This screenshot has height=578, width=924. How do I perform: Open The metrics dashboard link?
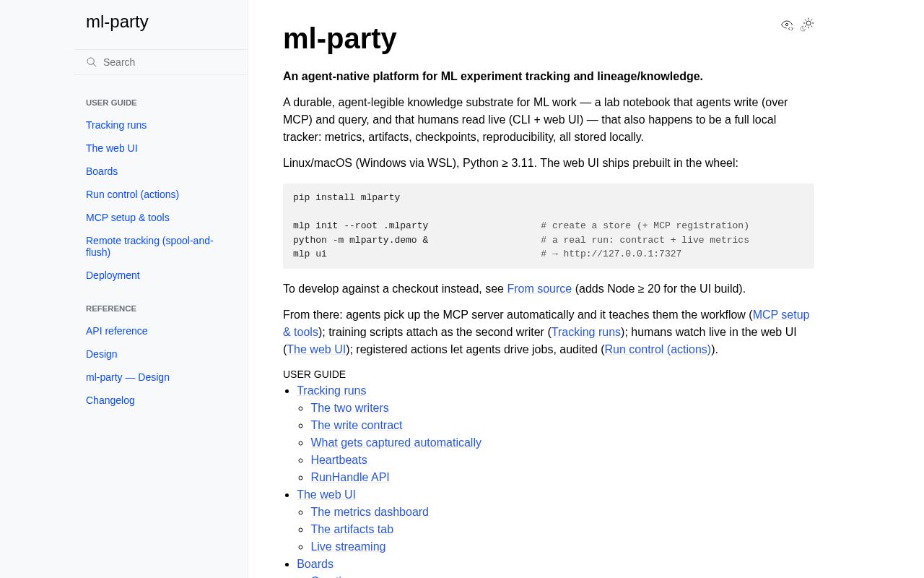click(x=370, y=512)
